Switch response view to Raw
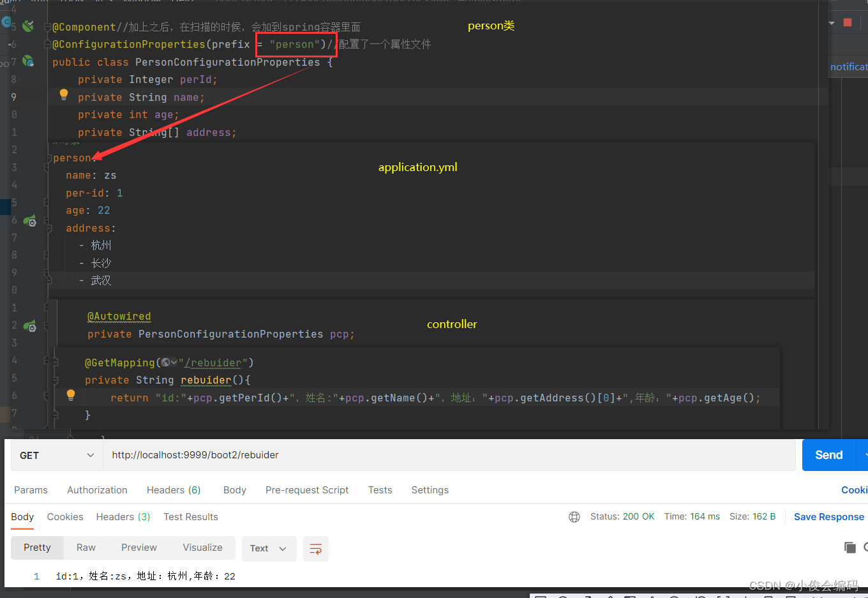The width and height of the screenshot is (868, 598). [x=86, y=548]
